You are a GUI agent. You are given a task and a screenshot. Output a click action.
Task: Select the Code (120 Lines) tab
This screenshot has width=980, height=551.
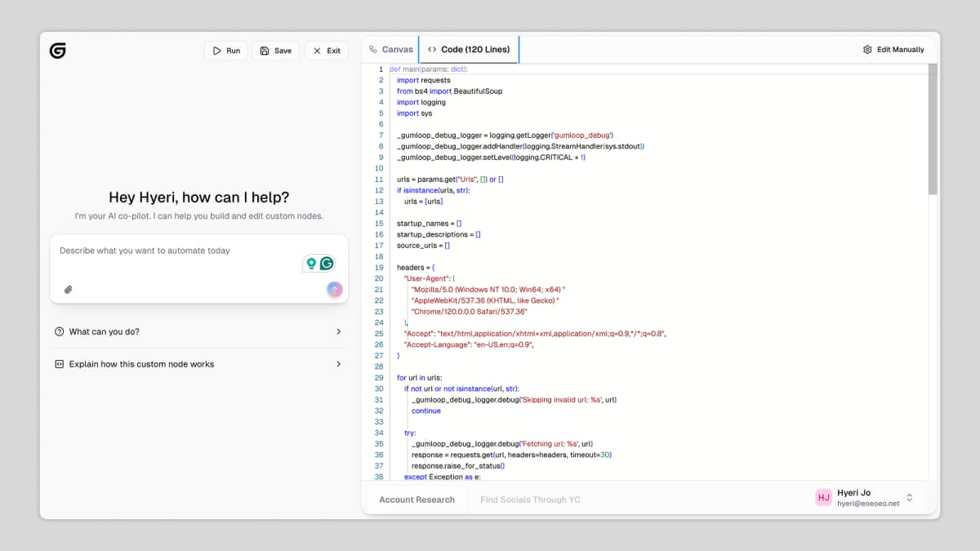469,49
